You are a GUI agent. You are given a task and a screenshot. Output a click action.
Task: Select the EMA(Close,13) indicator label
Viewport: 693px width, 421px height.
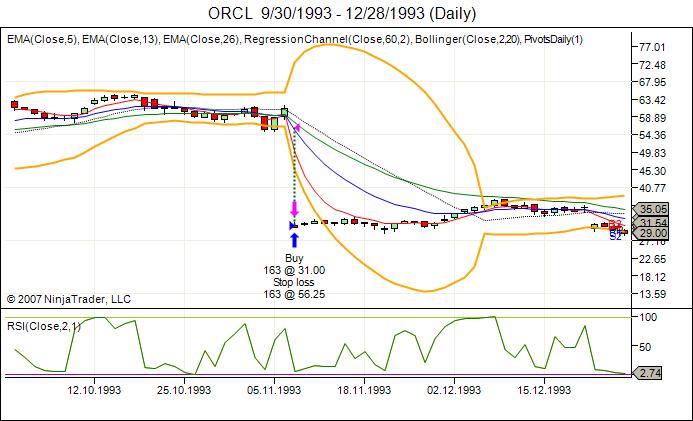tap(121, 39)
